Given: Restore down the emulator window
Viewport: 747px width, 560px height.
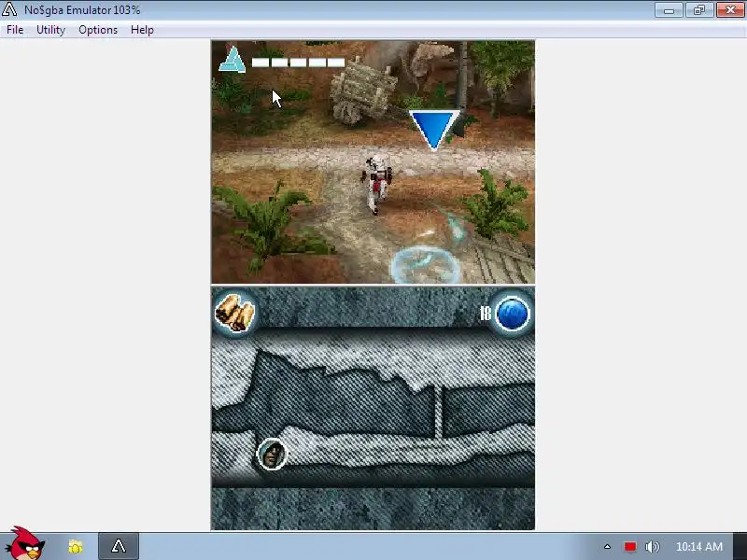Looking at the screenshot, I should 698,10.
